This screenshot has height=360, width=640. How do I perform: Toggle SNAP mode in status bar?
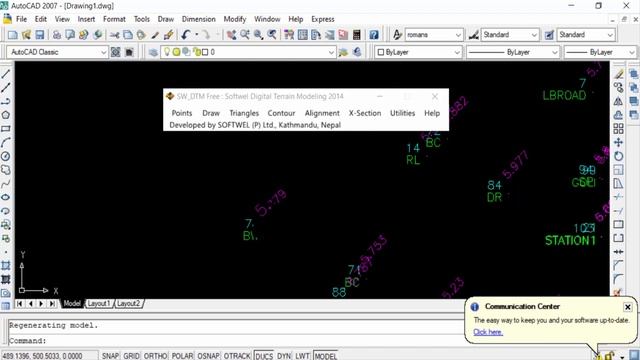pos(110,356)
